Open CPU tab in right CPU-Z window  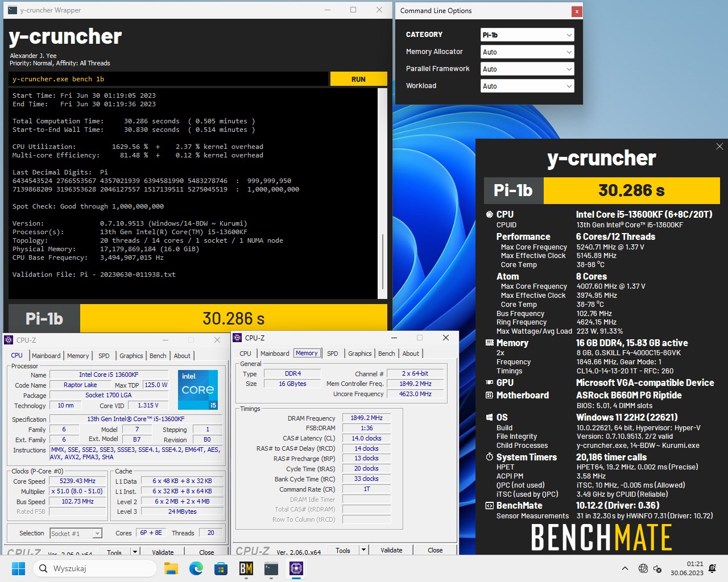pos(245,354)
